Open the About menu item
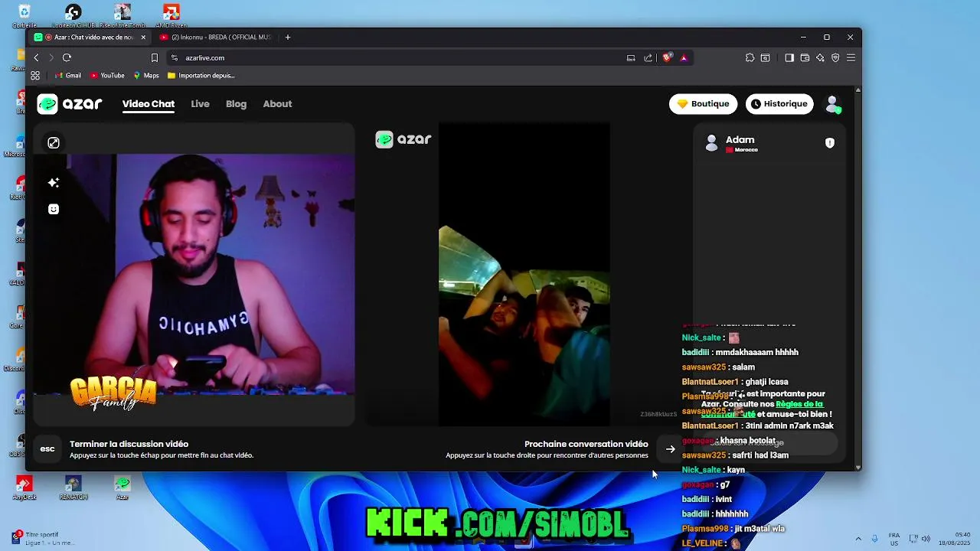This screenshot has width=980, height=551. pos(277,104)
